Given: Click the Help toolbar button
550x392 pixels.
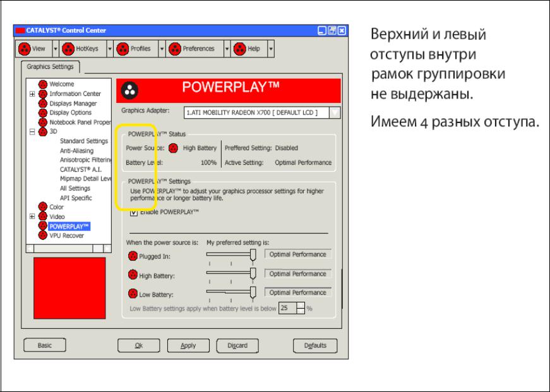Looking at the screenshot, I should [x=249, y=49].
